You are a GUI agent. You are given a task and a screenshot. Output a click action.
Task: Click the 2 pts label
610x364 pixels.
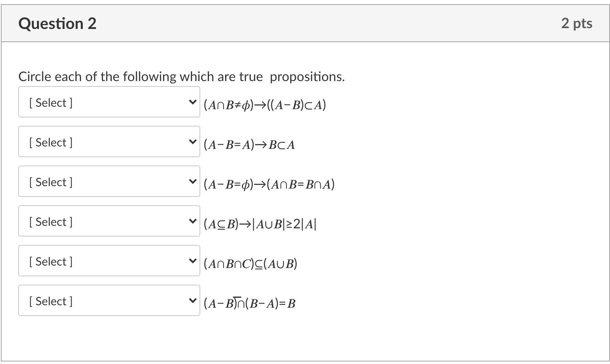(x=577, y=24)
